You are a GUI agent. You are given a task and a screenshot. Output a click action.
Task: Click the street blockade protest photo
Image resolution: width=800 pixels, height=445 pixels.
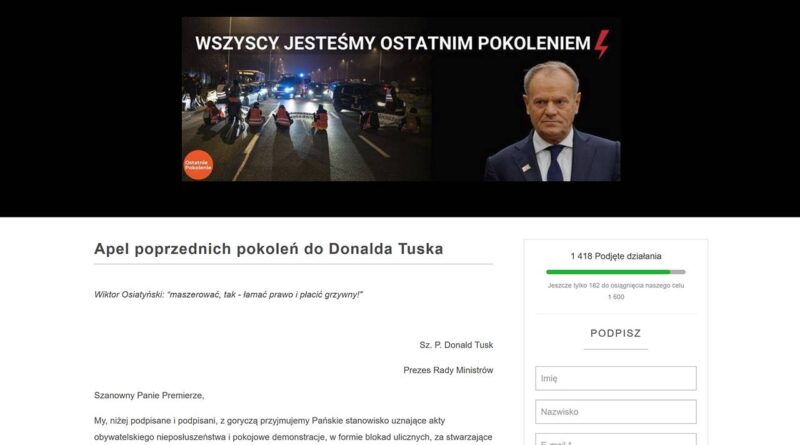(x=306, y=117)
